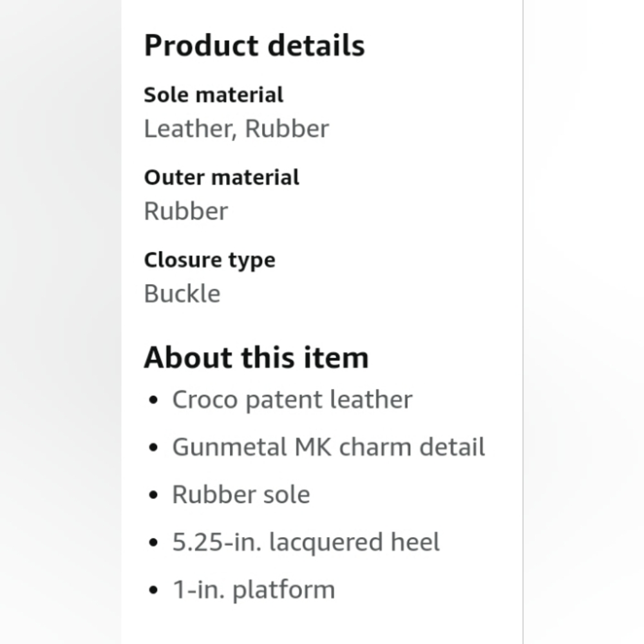This screenshot has height=644, width=644.
Task: Click the Product details heading
Action: (x=254, y=46)
